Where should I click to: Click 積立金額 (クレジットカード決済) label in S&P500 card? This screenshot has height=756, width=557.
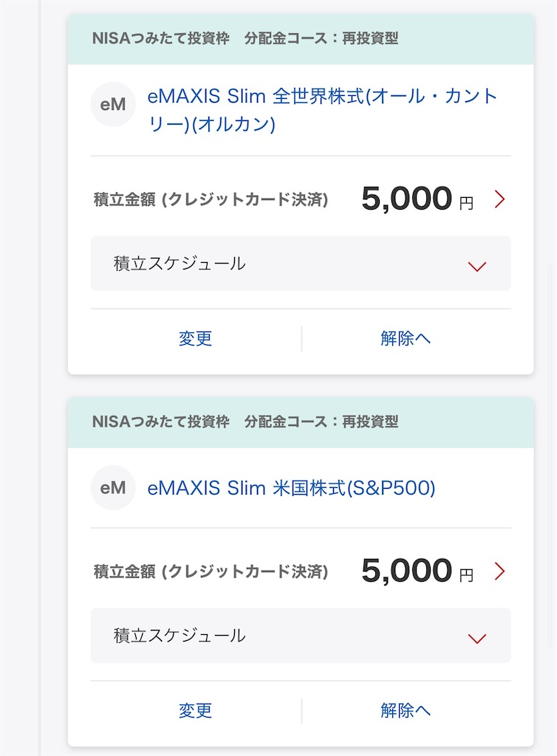tap(211, 571)
